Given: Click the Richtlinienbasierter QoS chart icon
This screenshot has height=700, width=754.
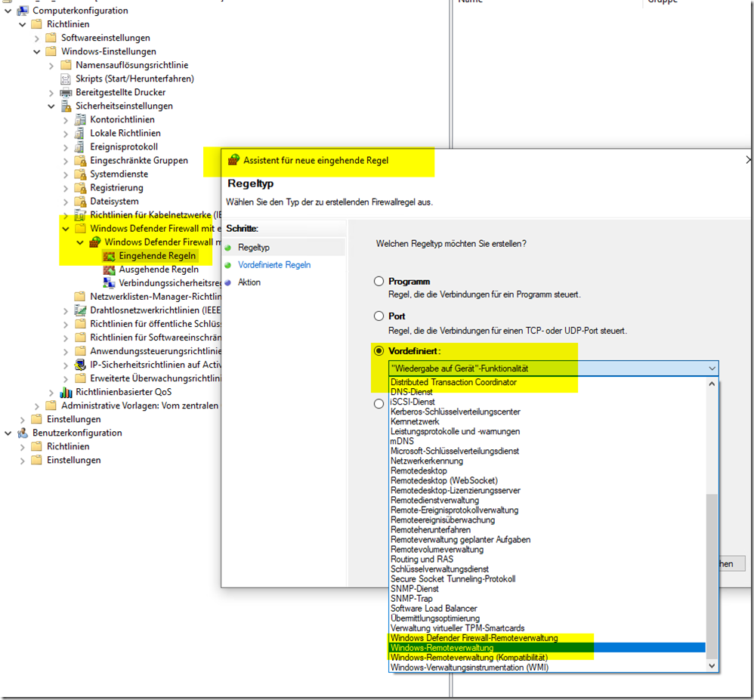Looking at the screenshot, I should [66, 393].
